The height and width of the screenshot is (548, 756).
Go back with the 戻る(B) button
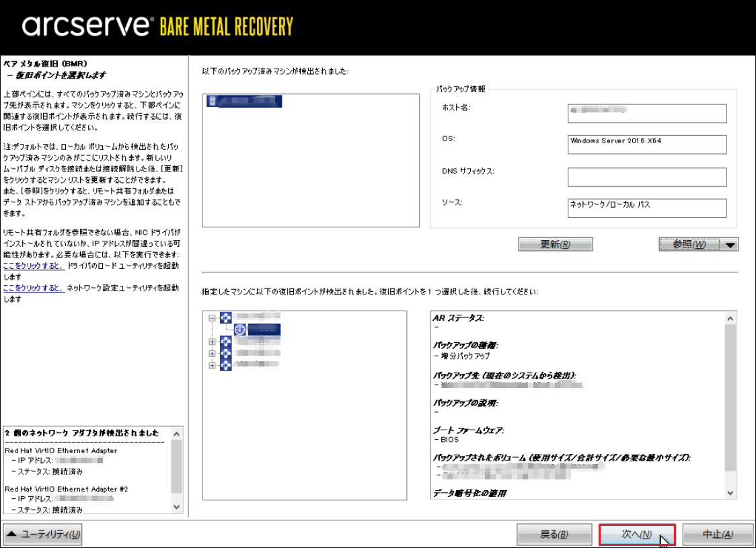[x=554, y=534]
